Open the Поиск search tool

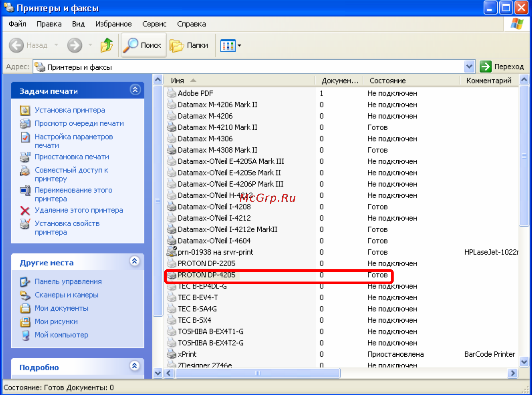coord(144,45)
